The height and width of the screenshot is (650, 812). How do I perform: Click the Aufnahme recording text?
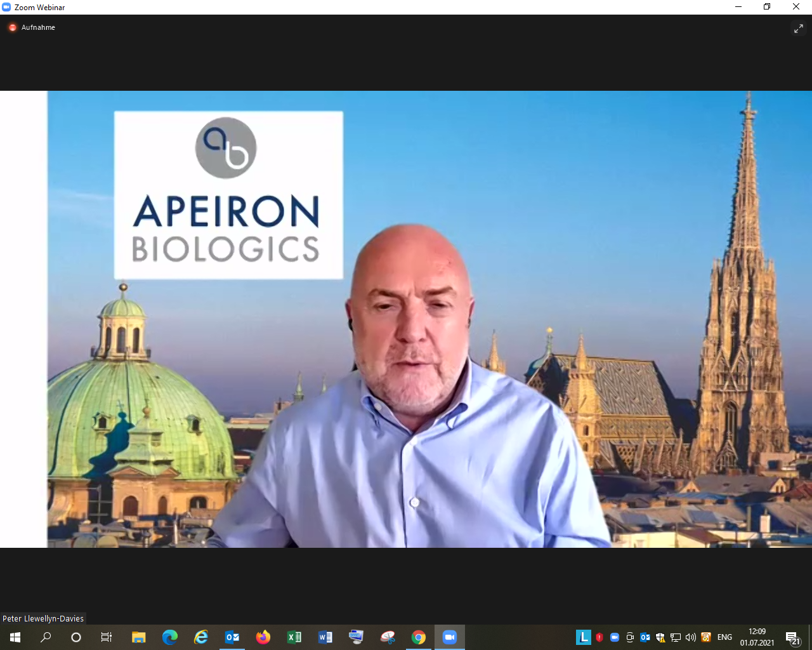pos(38,27)
